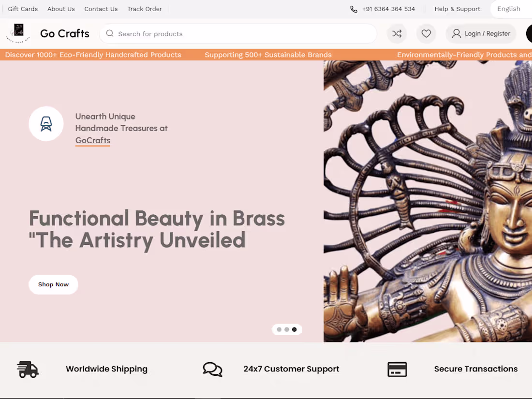Screen dimensions: 532x399
Task: Click Gift Cards in the top bar
Action: tap(23, 9)
